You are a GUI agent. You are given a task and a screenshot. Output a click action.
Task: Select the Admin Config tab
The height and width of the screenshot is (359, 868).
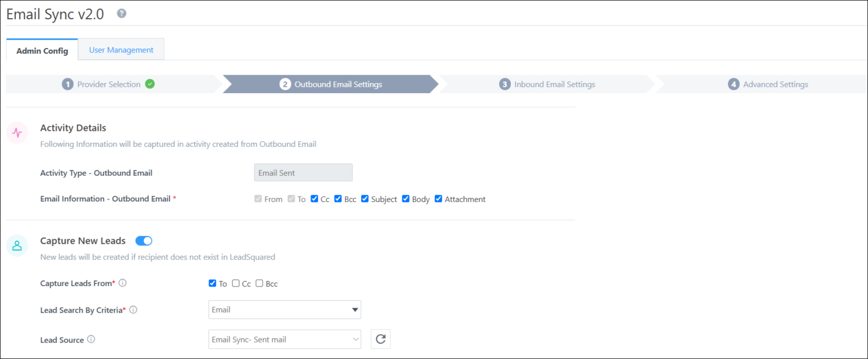[42, 50]
